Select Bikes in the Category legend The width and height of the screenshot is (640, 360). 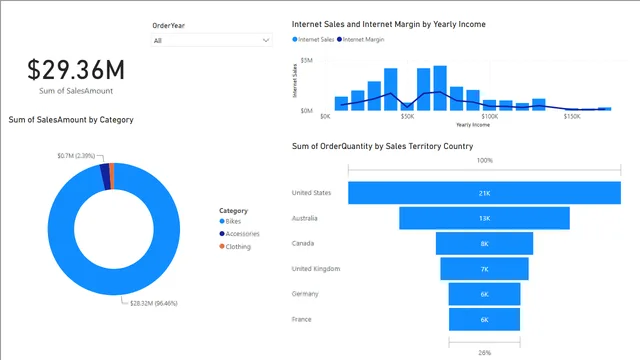(230, 221)
